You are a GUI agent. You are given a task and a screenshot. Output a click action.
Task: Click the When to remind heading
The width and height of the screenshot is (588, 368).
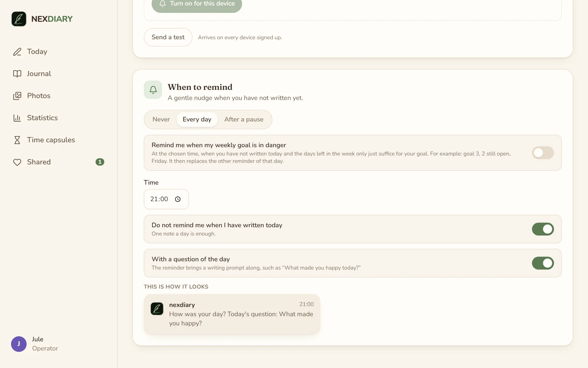click(x=200, y=87)
